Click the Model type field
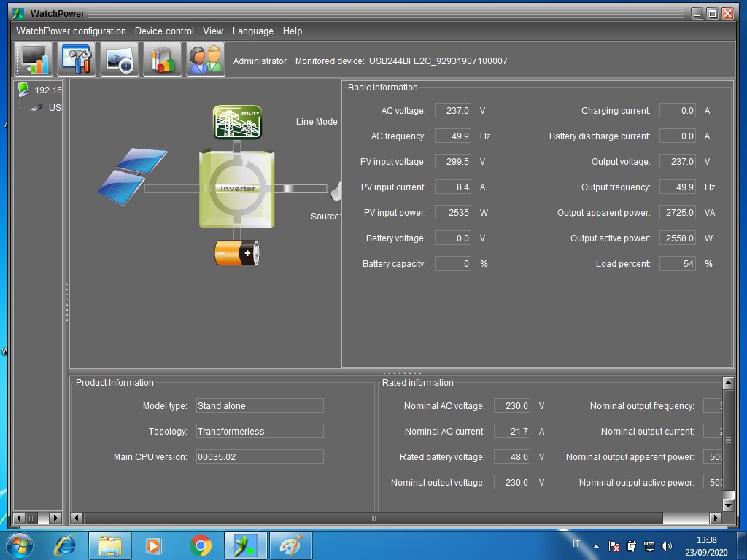Screen dimensions: 747x560 point(259,406)
